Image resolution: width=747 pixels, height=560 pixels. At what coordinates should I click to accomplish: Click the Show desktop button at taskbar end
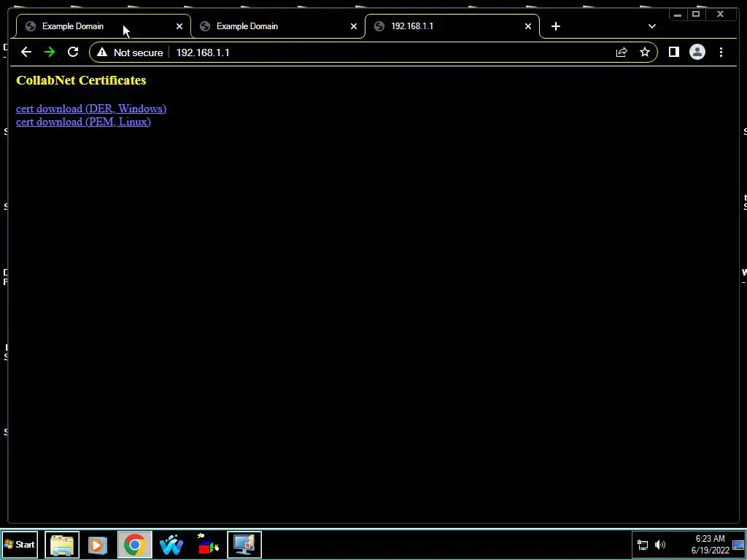(x=739, y=544)
